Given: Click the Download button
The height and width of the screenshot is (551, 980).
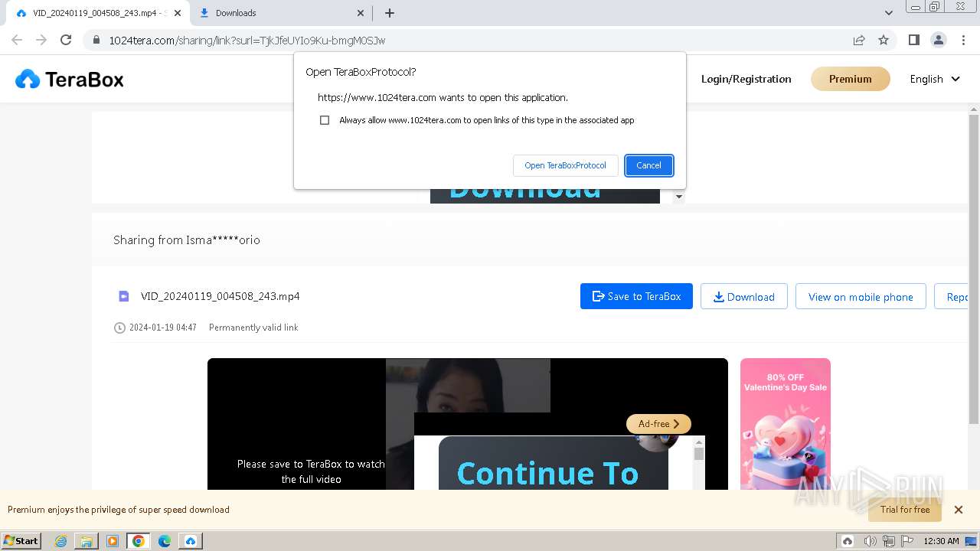Looking at the screenshot, I should (743, 296).
